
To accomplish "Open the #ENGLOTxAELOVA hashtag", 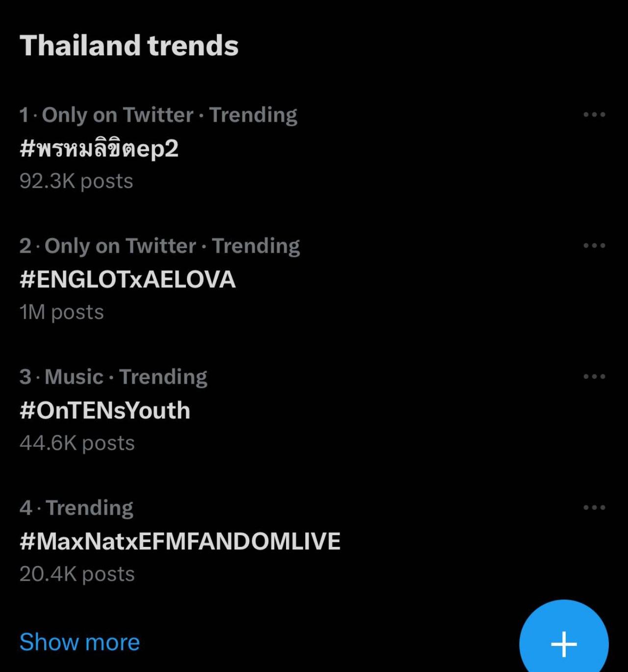I will pos(128,279).
